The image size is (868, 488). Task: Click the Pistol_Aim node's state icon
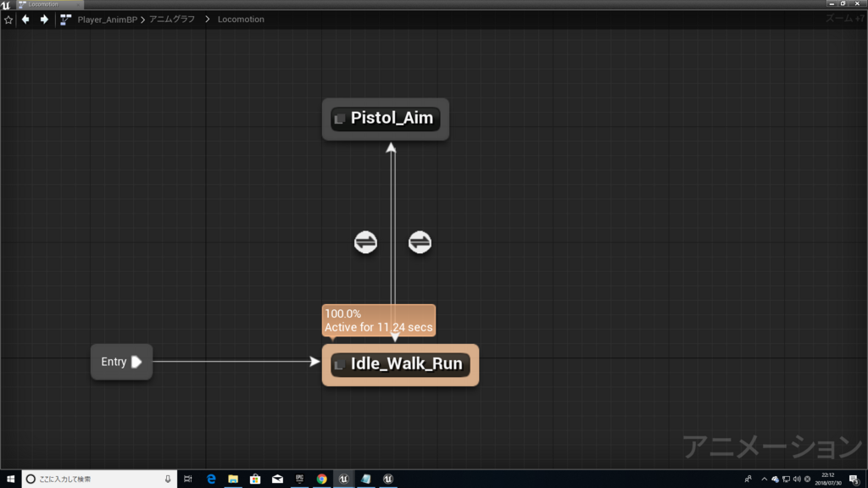pyautogui.click(x=340, y=119)
